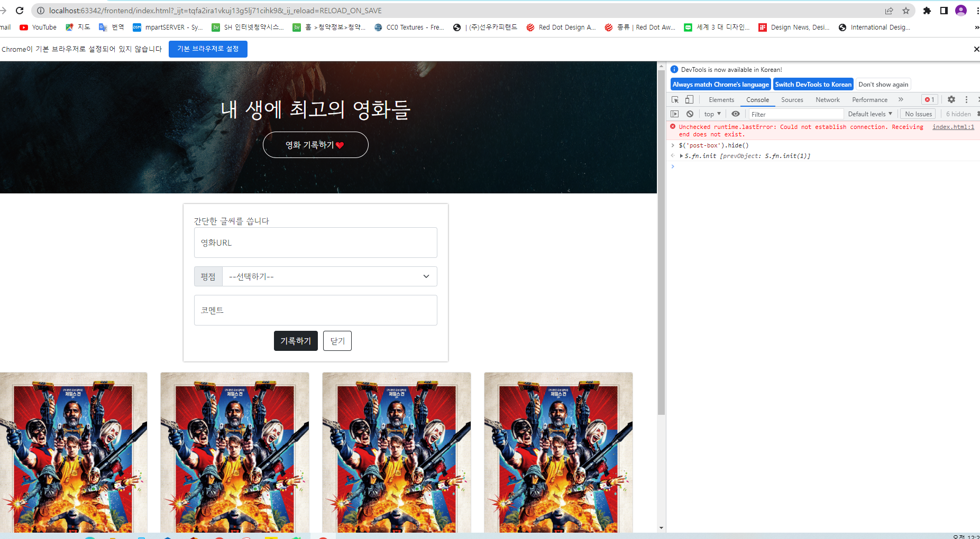The height and width of the screenshot is (539, 980).
Task: Click the page vertical scrollbar thumb
Action: click(661, 243)
